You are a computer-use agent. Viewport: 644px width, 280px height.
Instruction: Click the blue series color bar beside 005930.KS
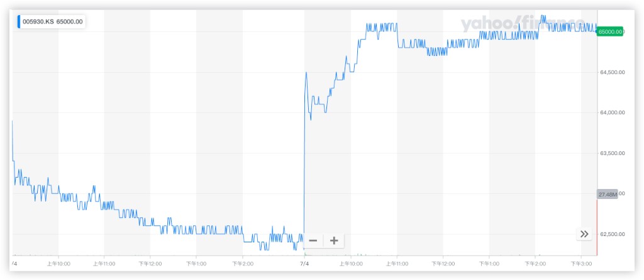pyautogui.click(x=19, y=21)
